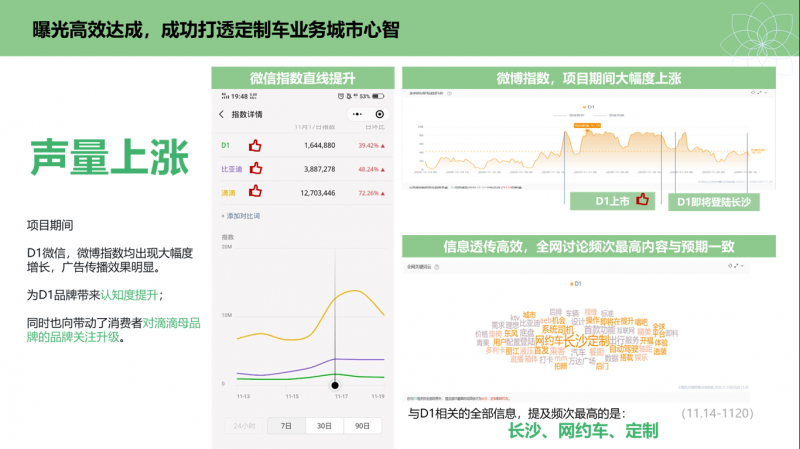Click the 微博指数，项目期间大幅度上涨 header

pyautogui.click(x=589, y=78)
